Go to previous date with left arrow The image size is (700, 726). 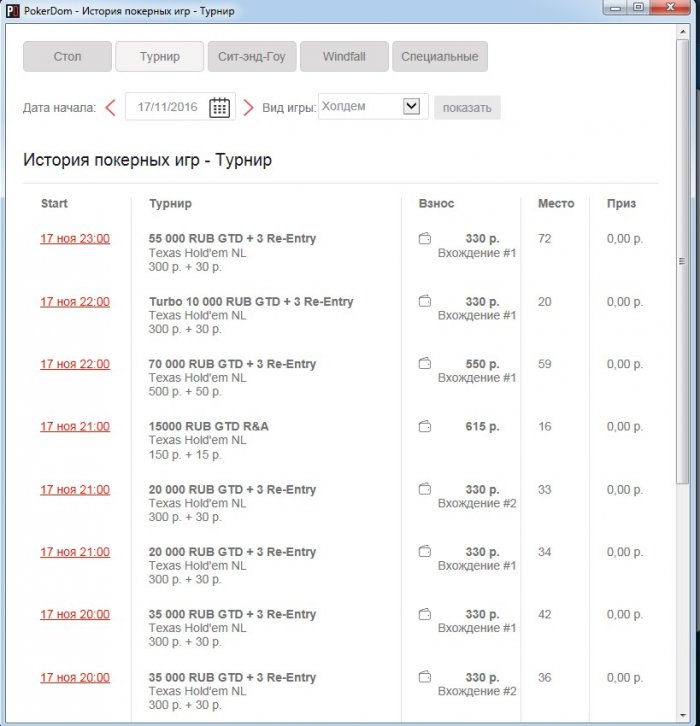[x=110, y=107]
